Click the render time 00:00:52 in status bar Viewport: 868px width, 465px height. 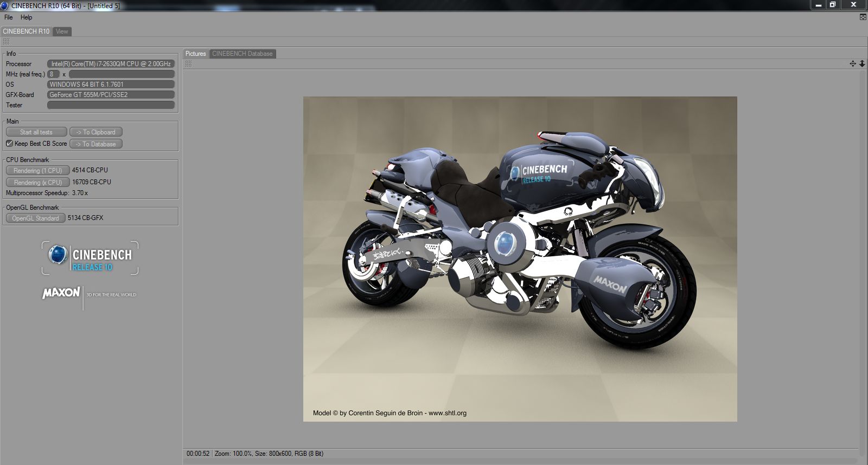pos(198,454)
